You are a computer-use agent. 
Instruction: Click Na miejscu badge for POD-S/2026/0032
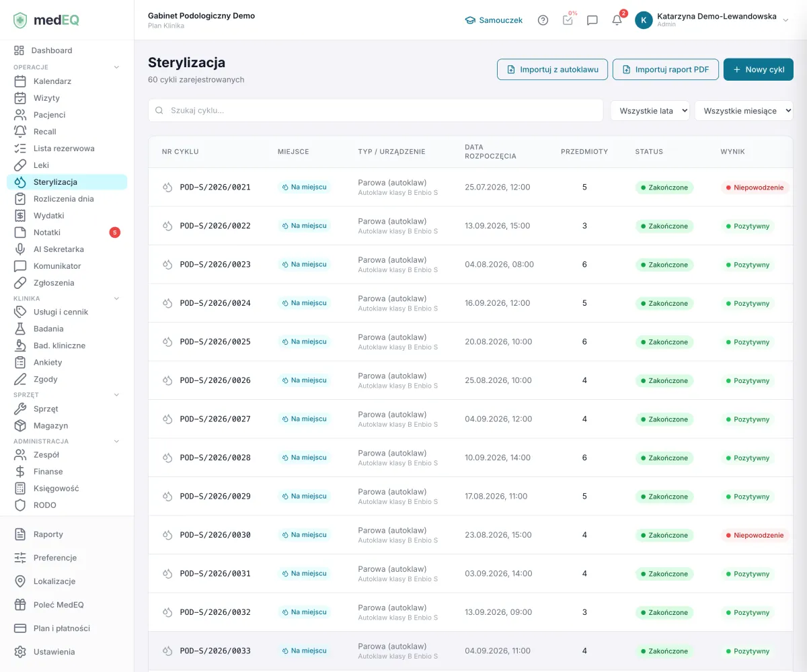click(305, 612)
